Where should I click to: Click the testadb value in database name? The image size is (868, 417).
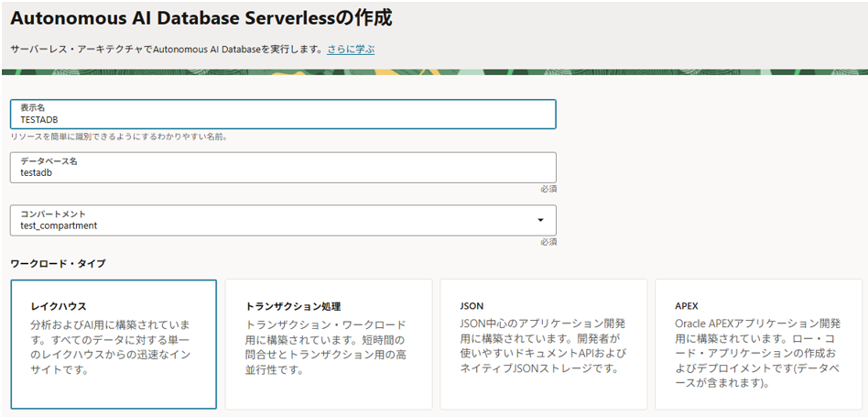pos(37,172)
